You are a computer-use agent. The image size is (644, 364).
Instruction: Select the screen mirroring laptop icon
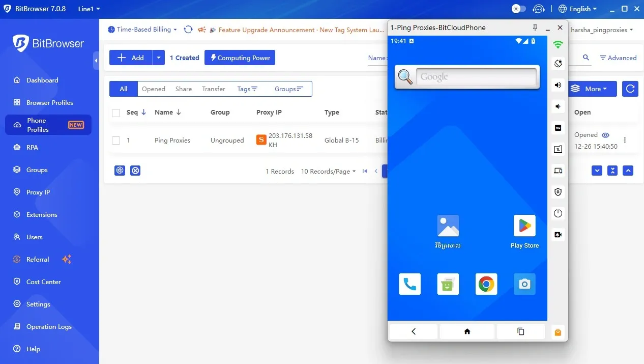(558, 171)
